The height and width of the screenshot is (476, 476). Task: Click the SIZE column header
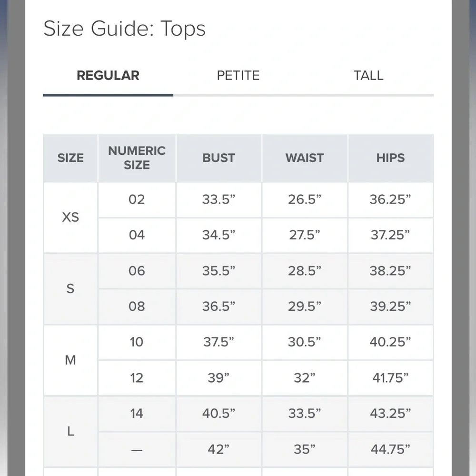[x=71, y=158]
